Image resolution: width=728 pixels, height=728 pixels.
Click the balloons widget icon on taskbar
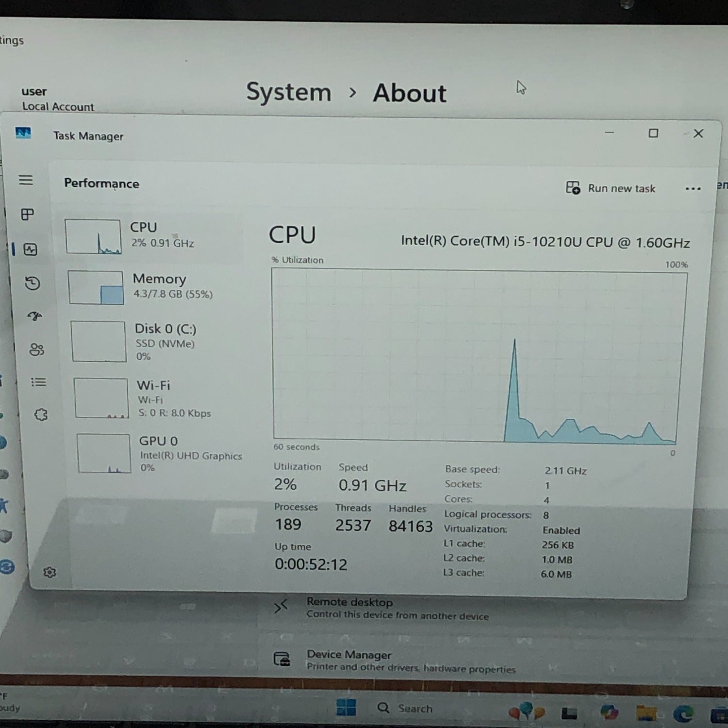tap(526, 711)
